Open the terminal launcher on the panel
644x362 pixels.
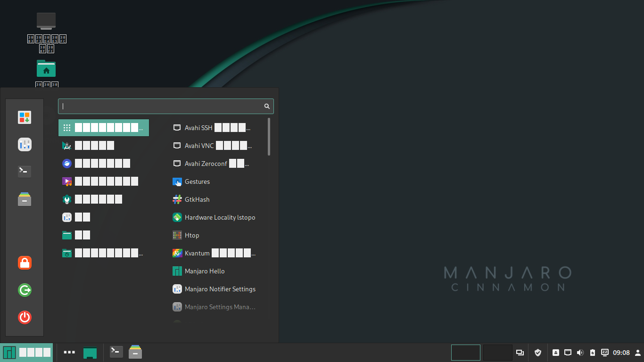[x=116, y=352]
